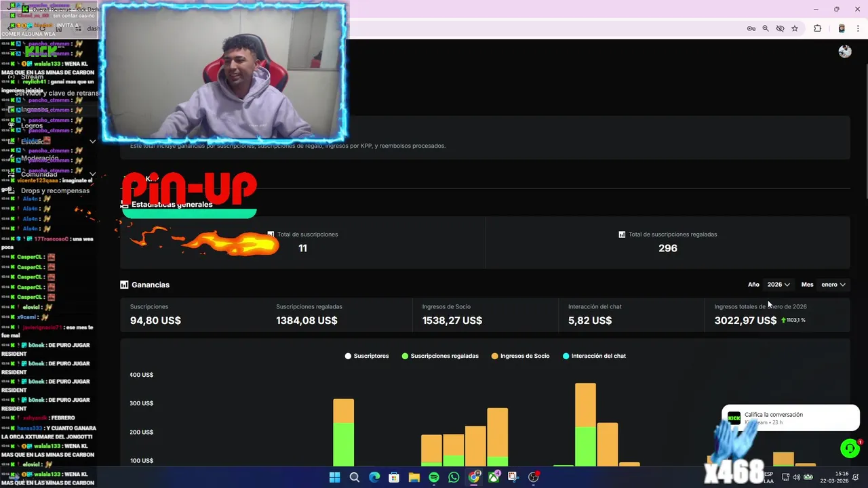Click the crossed-eye tracking protection icon

780,28
